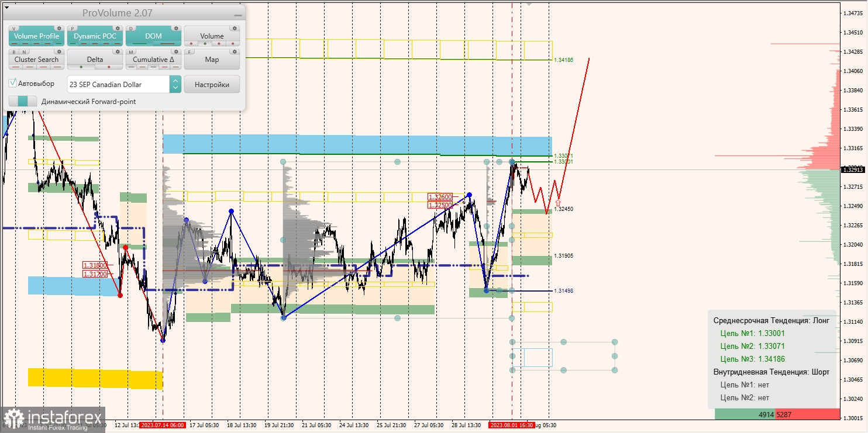The width and height of the screenshot is (868, 433).
Task: Open Cumulative Δ gear settings
Action: click(x=176, y=51)
